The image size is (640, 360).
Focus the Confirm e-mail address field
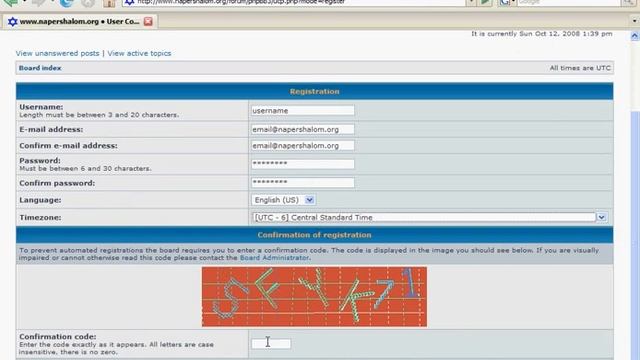pyautogui.click(x=302, y=146)
